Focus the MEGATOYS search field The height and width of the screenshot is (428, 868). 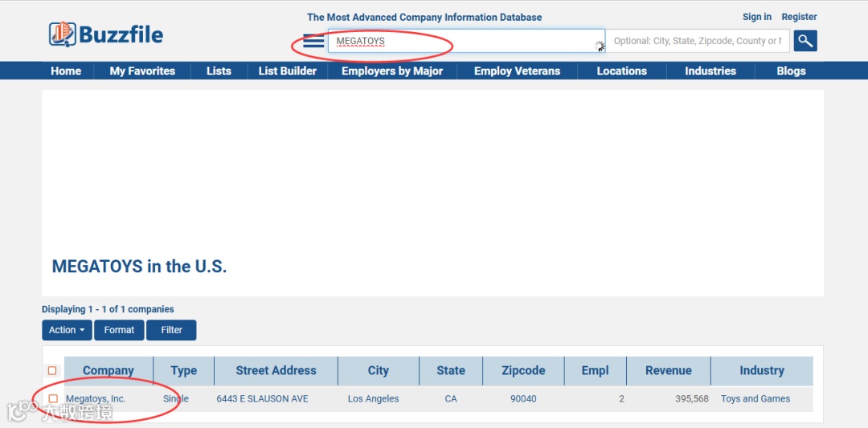click(x=466, y=41)
